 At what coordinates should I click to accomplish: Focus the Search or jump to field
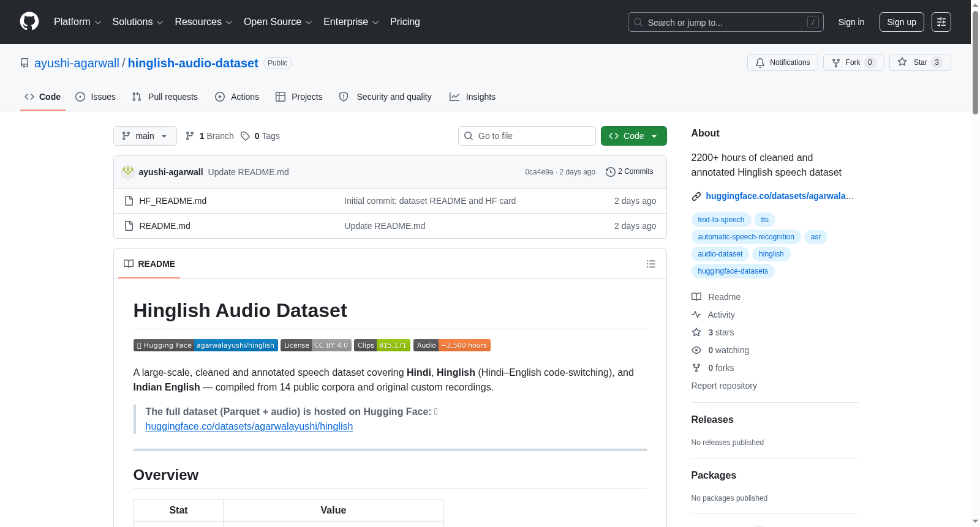[726, 22]
